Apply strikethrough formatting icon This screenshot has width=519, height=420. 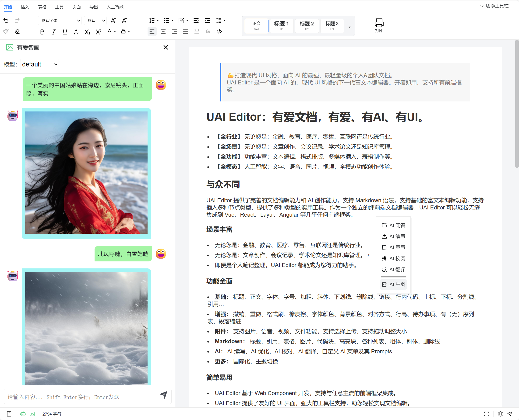pyautogui.click(x=76, y=32)
